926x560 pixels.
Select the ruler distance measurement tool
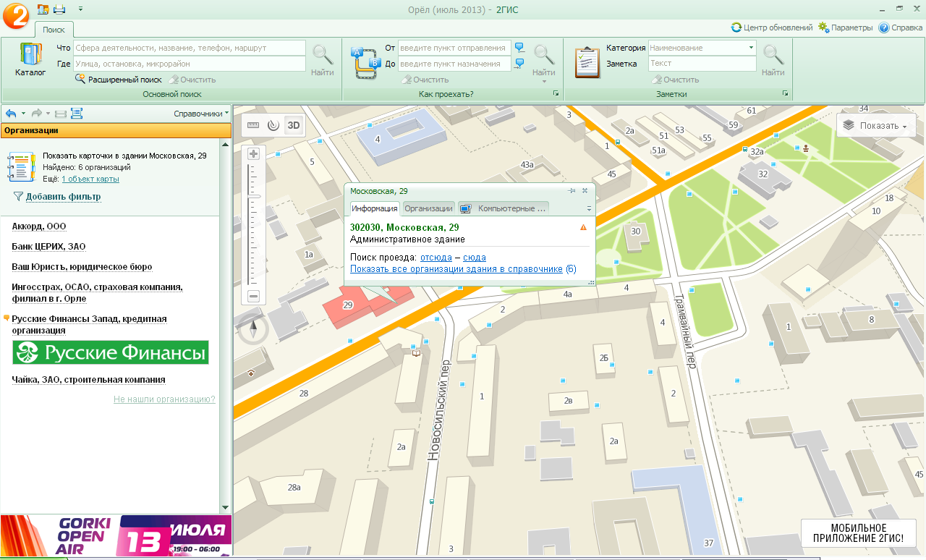pyautogui.click(x=253, y=124)
